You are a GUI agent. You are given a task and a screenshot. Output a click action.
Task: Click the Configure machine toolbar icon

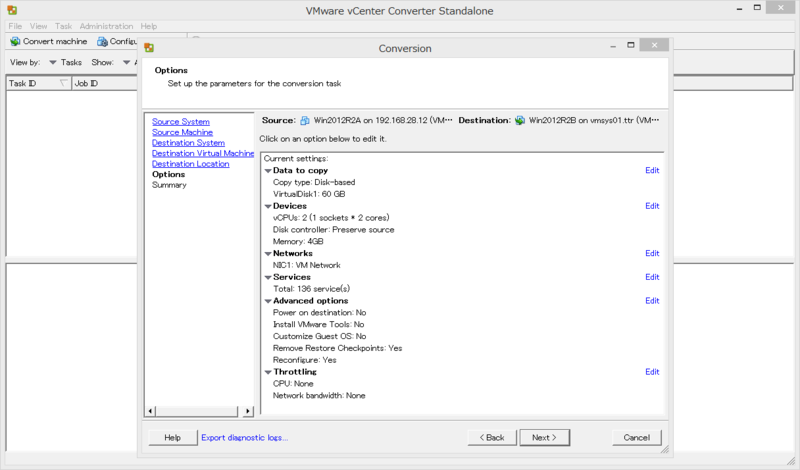pos(102,41)
